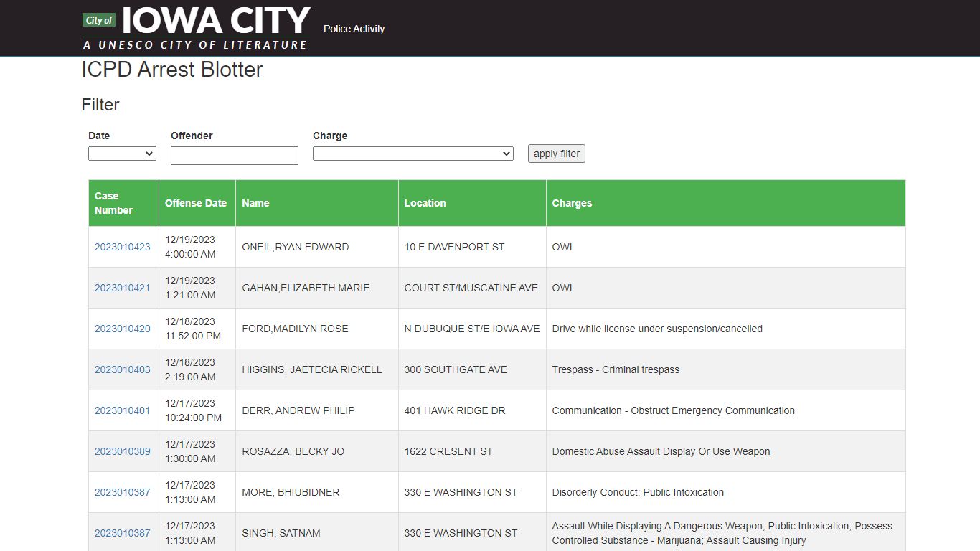Click the Case Number column header
Viewport: 980px width, 551px height.
[124, 203]
